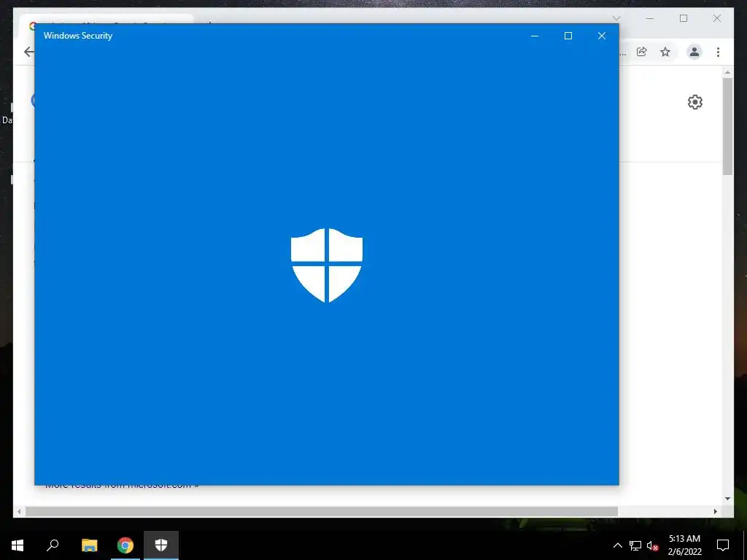Expand Chrome tab search chevron

[616, 18]
